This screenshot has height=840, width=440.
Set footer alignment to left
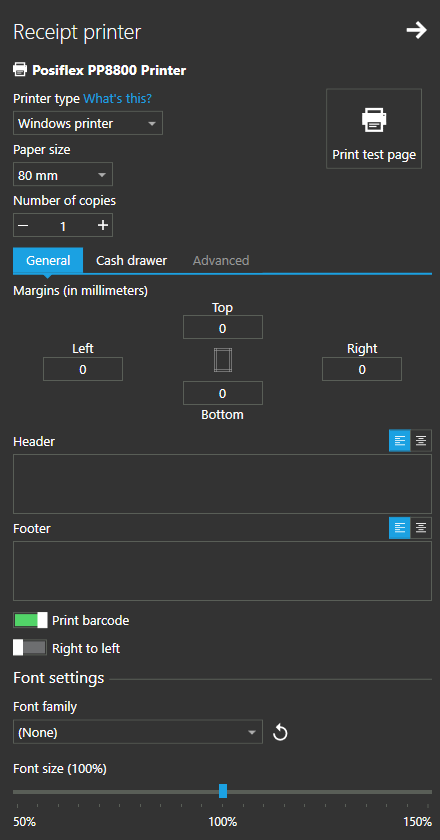coord(400,528)
